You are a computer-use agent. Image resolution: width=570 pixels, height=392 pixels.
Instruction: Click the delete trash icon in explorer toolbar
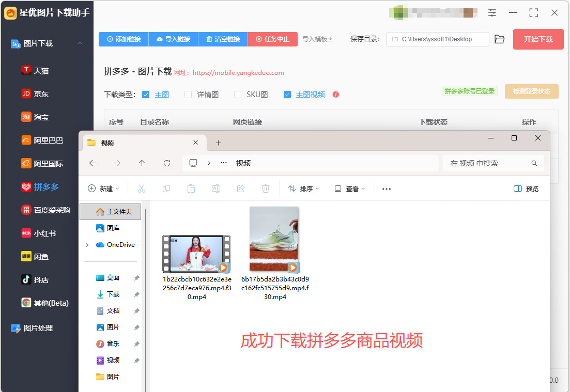[266, 189]
